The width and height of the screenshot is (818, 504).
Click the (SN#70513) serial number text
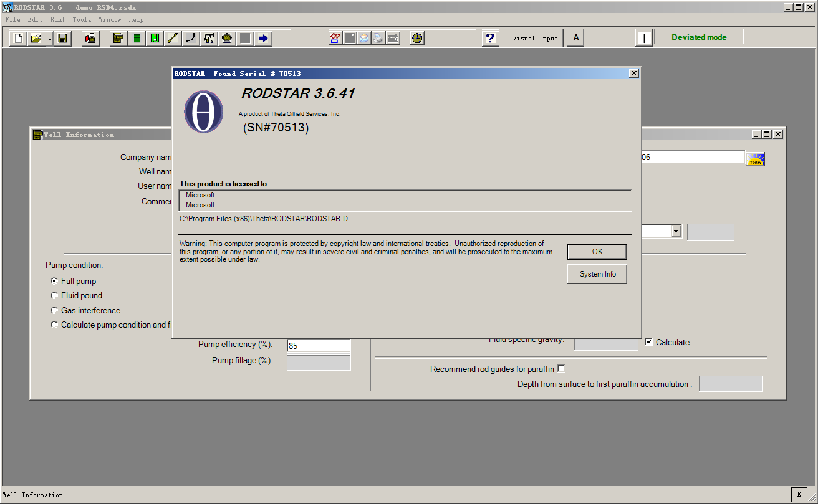pos(276,128)
